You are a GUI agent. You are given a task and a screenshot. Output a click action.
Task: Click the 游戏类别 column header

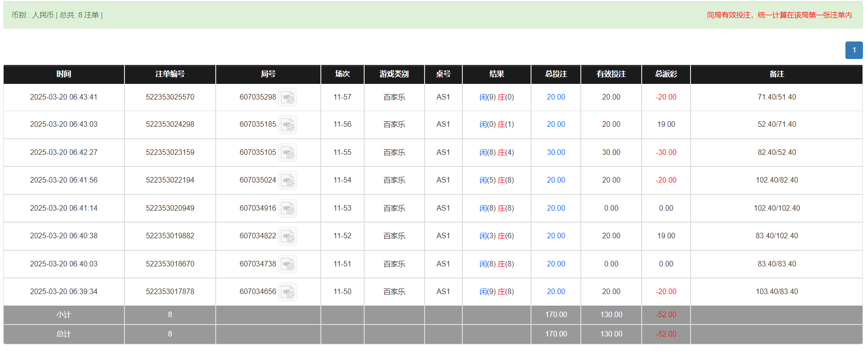click(394, 74)
